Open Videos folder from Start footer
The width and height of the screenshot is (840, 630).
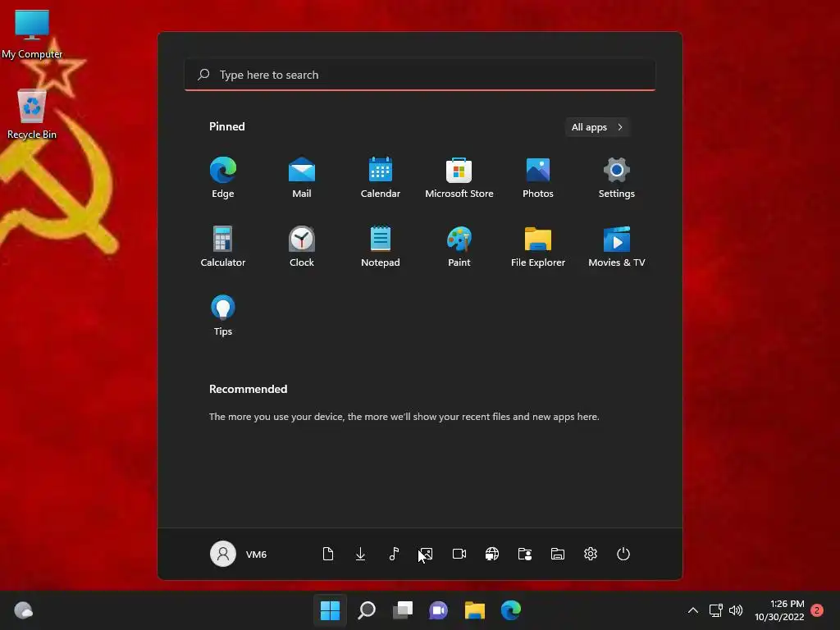pyautogui.click(x=459, y=554)
